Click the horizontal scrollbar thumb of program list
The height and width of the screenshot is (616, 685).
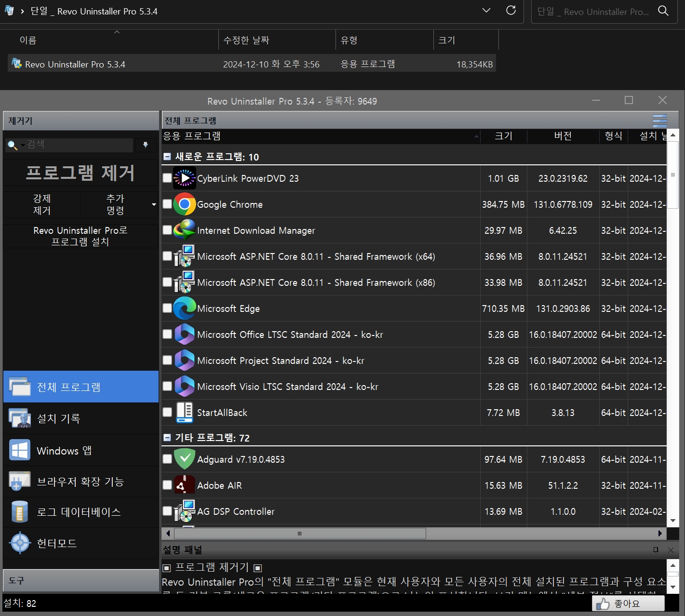(x=300, y=533)
